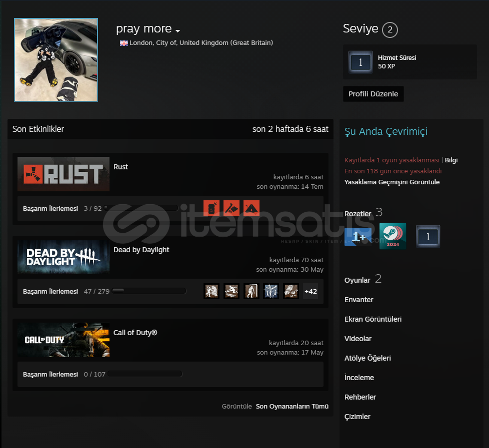Click the Call of Duty achievement progress bar
Viewport: 489px width, 448px height.
click(144, 374)
